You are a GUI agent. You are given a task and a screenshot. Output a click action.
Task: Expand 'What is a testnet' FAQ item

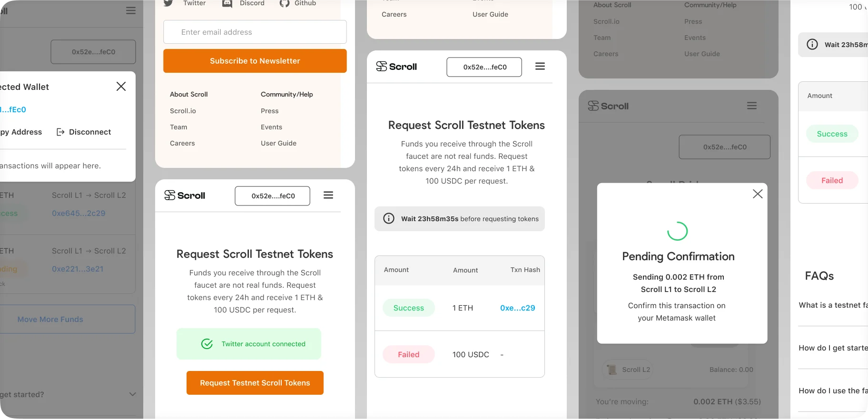click(833, 305)
